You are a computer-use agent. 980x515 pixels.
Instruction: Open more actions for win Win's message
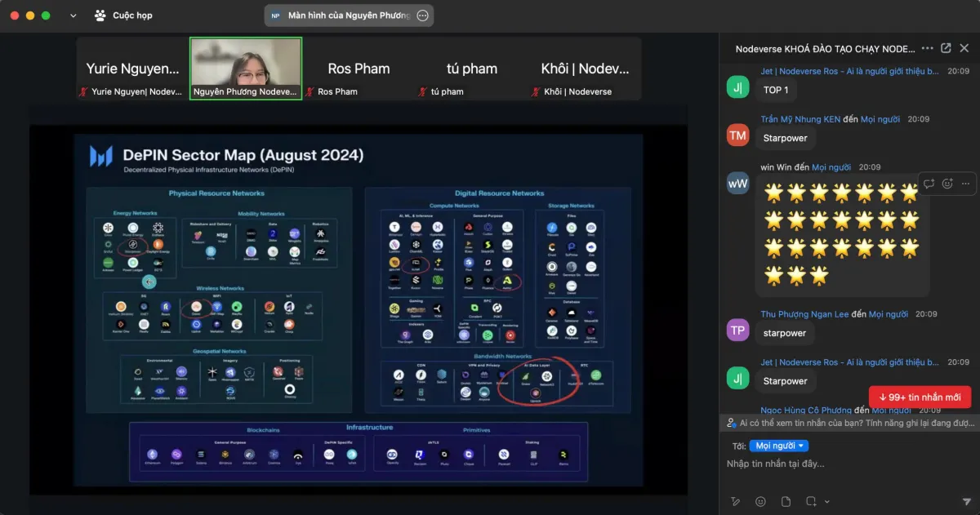966,184
